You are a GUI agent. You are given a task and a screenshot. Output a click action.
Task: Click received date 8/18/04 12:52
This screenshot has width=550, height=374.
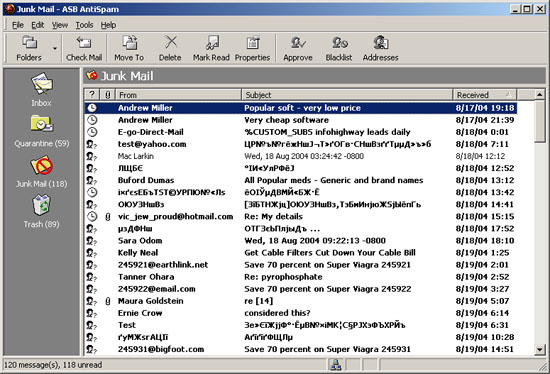(485, 168)
